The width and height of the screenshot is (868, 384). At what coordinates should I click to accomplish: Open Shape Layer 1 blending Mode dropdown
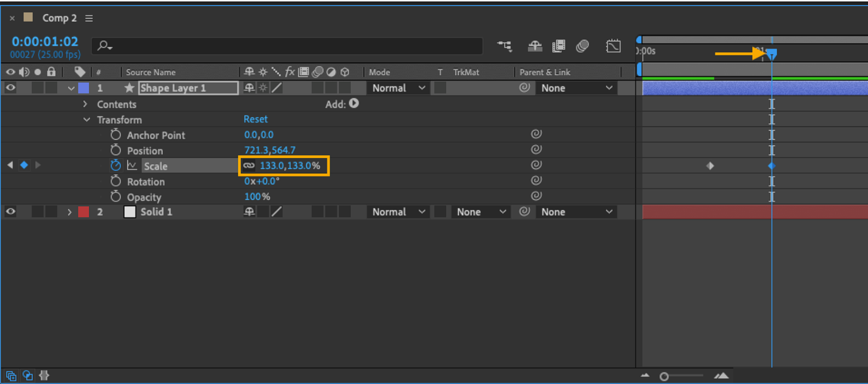pos(399,88)
